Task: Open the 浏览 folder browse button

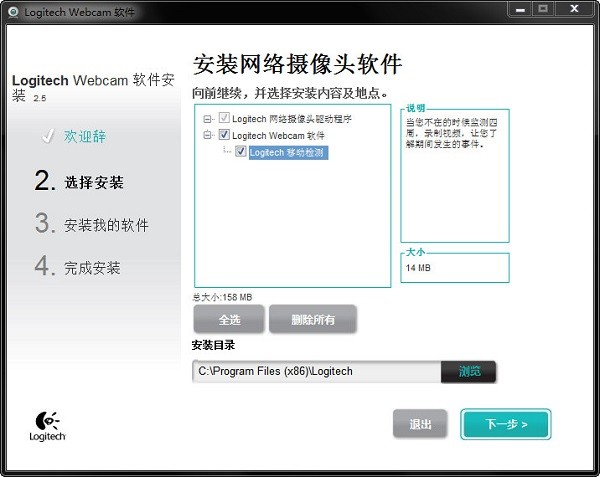Action: tap(469, 371)
